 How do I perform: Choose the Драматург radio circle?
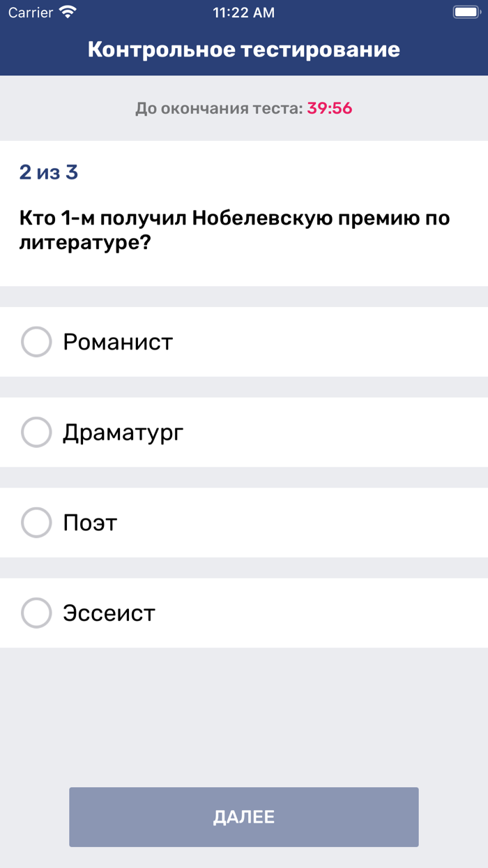pos(36,432)
